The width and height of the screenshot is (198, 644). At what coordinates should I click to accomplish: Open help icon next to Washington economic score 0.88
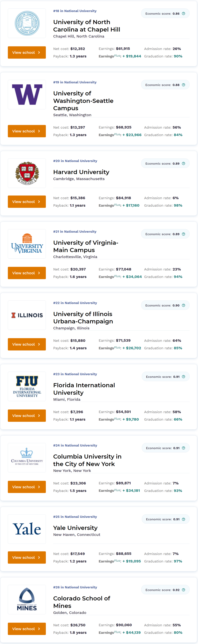tap(184, 85)
